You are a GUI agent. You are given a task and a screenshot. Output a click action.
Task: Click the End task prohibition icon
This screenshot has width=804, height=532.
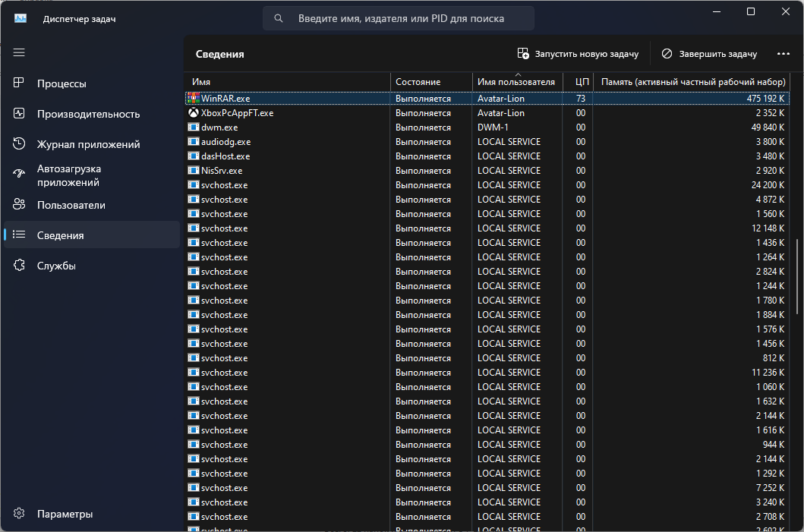coord(667,53)
